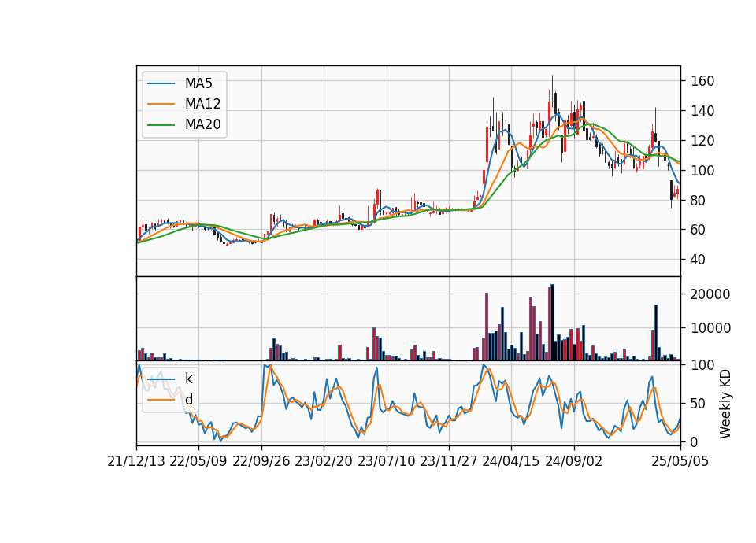This screenshot has width=756, height=543.
Task: Click the MA5 legend label
Action: (198, 83)
